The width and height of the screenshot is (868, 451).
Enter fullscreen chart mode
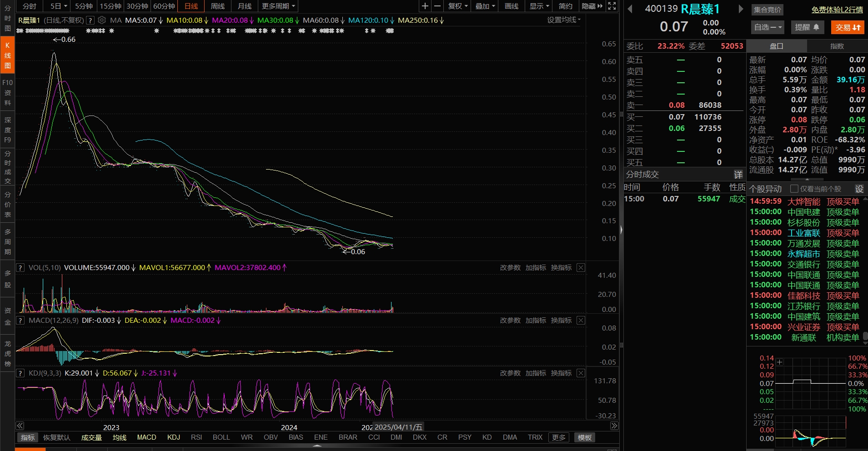coord(612,6)
